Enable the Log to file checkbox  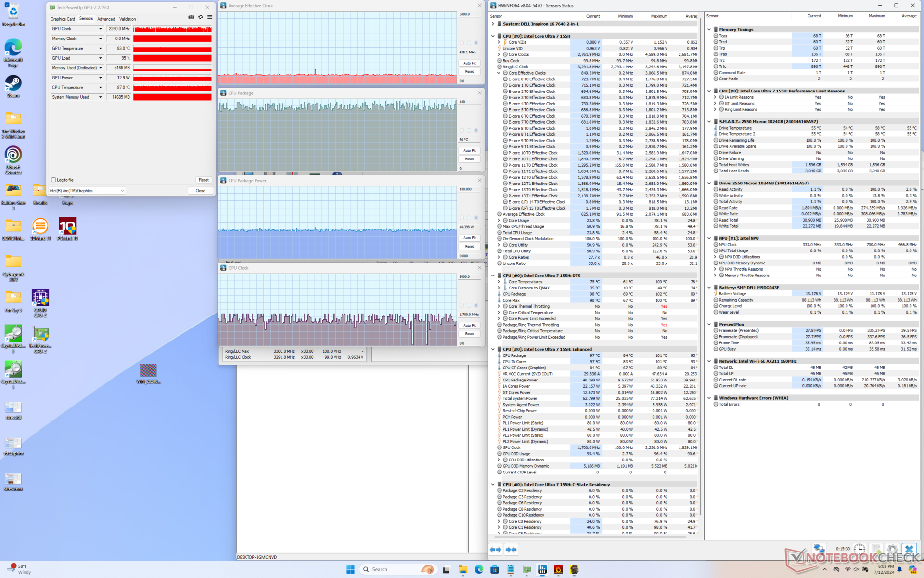[54, 180]
